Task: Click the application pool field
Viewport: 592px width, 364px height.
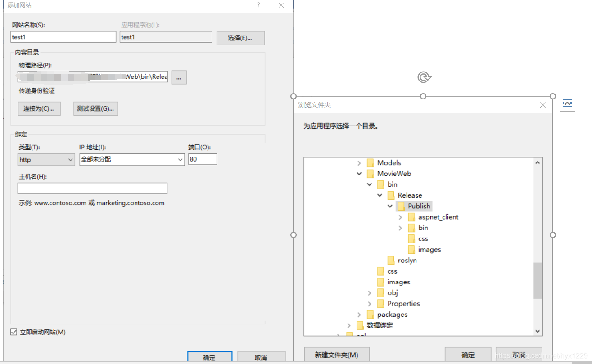Action: [166, 37]
